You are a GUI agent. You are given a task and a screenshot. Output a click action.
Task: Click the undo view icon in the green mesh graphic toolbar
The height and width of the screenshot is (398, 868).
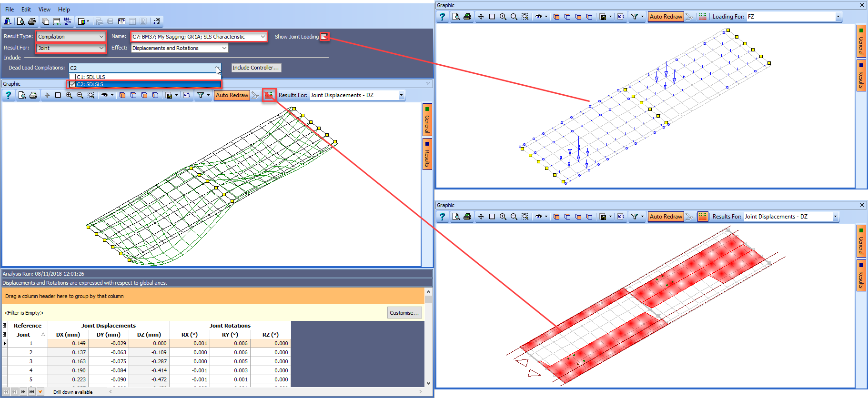[x=187, y=95]
